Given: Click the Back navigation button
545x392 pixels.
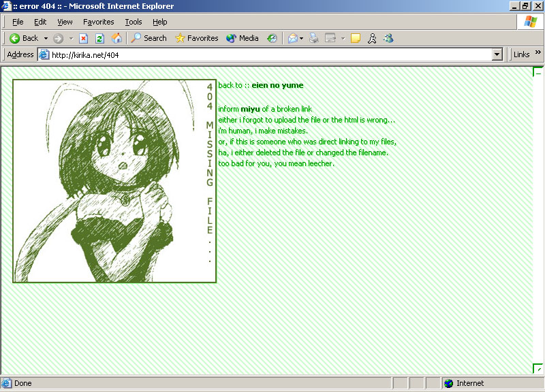Looking at the screenshot, I should (24, 38).
